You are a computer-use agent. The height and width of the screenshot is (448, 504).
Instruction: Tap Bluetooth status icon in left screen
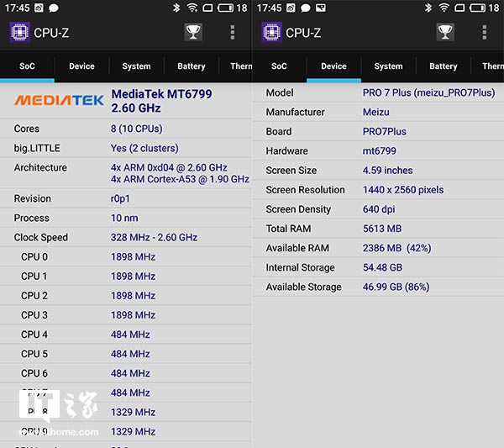click(176, 8)
